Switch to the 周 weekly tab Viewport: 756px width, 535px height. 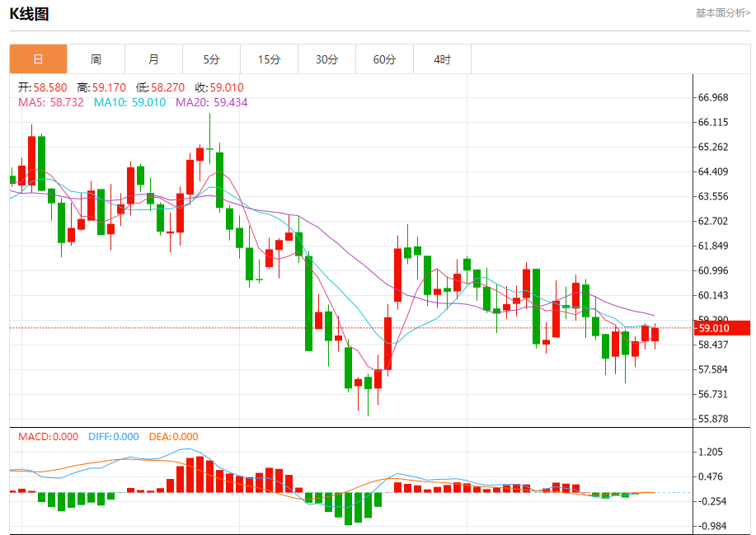coord(96,59)
